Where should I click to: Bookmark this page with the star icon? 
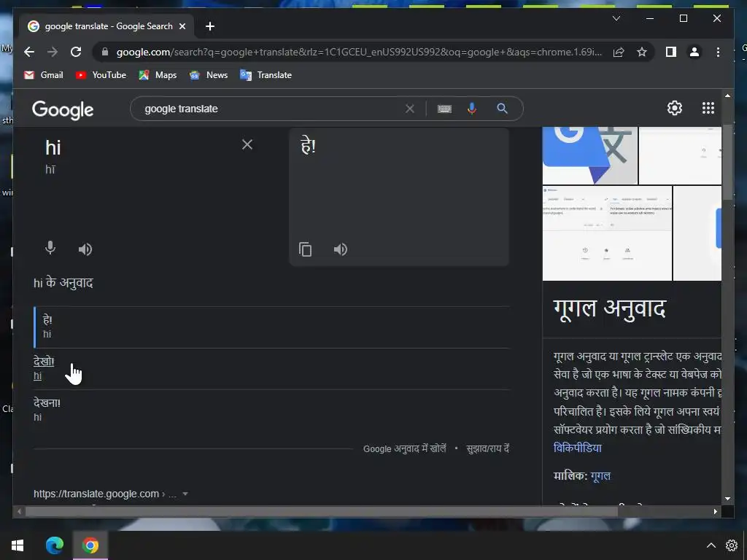click(x=642, y=52)
